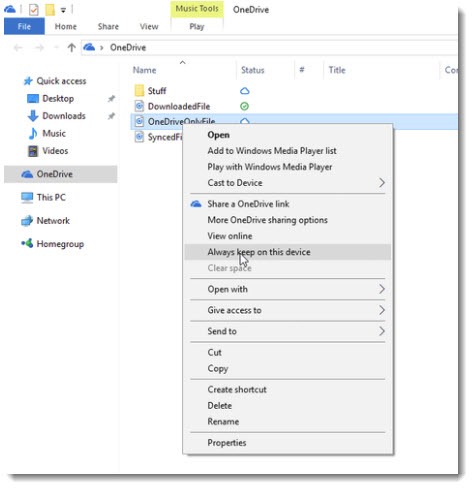
Task: Click the OneDriveOnlyFile audio file icon
Action: (139, 121)
